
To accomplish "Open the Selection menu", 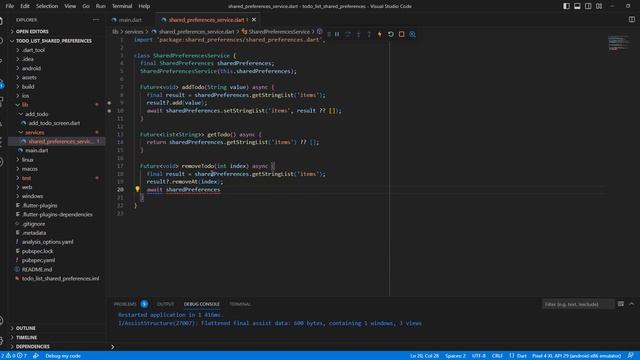I will [47, 6].
